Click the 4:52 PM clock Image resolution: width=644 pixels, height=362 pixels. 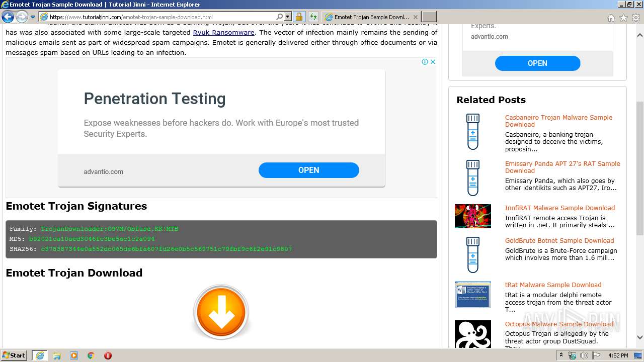point(618,355)
